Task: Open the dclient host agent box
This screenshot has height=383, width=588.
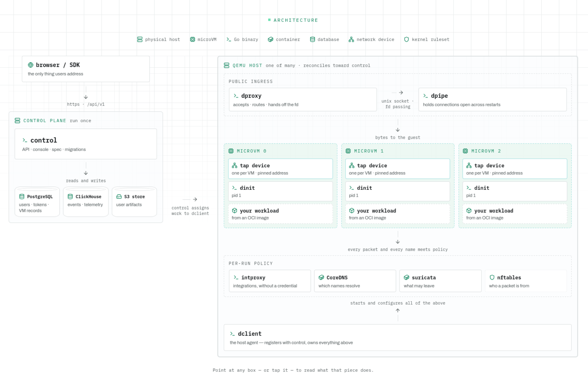Action: point(398,338)
